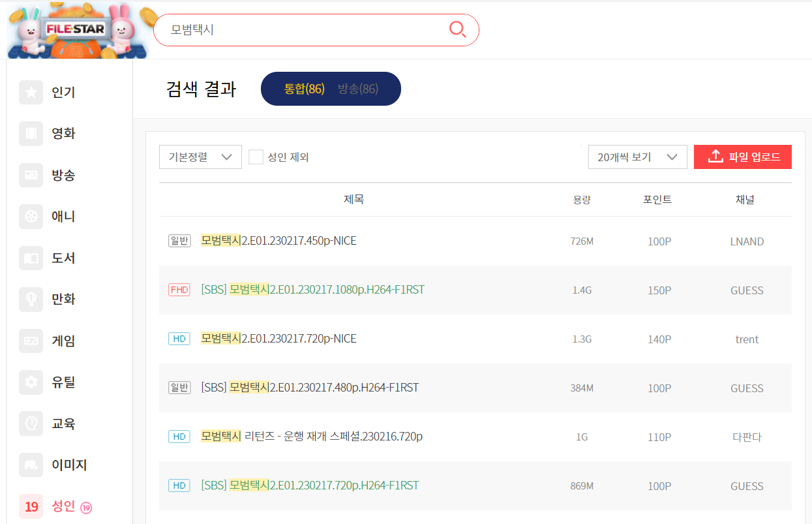Open the 도서 book icon
The image size is (812, 524).
click(x=31, y=258)
